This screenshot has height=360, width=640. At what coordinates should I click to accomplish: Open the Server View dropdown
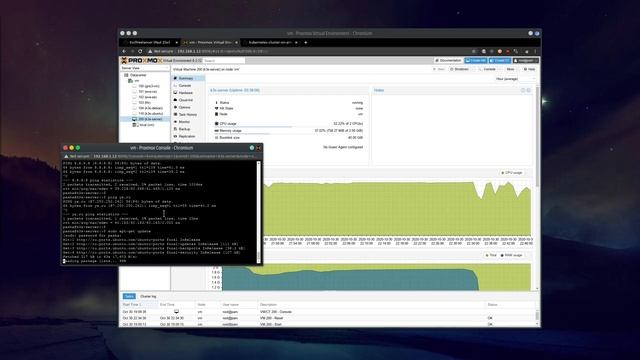pyautogui.click(x=144, y=68)
